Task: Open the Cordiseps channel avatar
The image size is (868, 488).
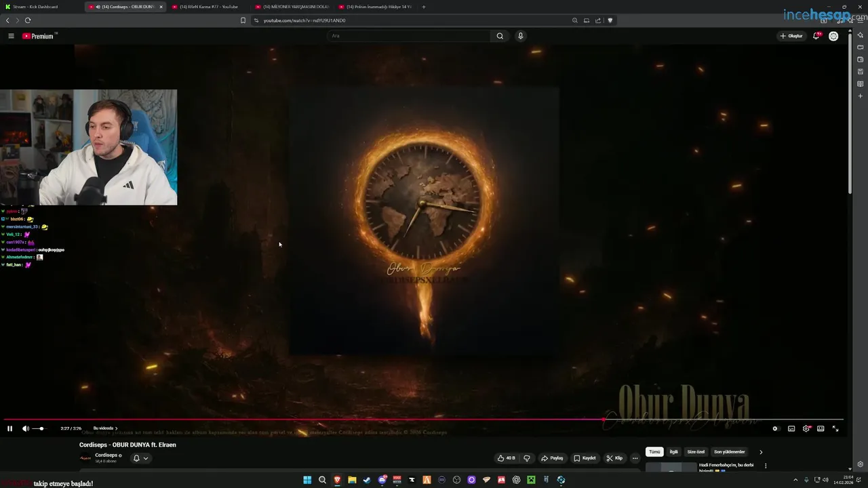Action: coord(85,458)
